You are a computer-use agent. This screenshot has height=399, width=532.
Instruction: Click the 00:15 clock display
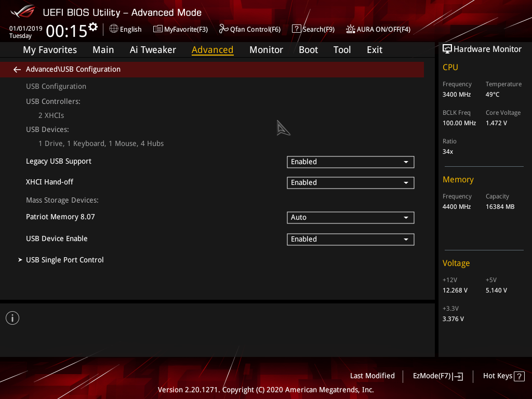pyautogui.click(x=66, y=31)
